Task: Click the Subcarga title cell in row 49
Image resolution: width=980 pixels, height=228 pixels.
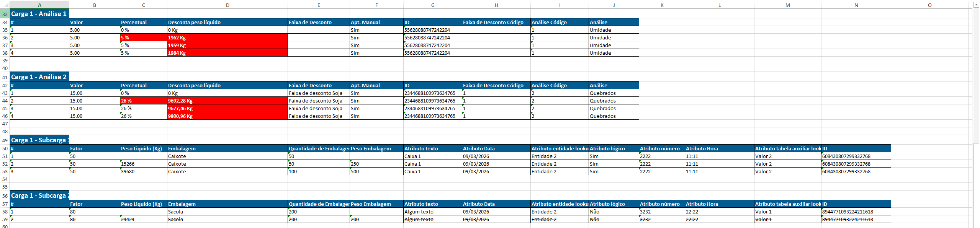Action: coord(39,140)
